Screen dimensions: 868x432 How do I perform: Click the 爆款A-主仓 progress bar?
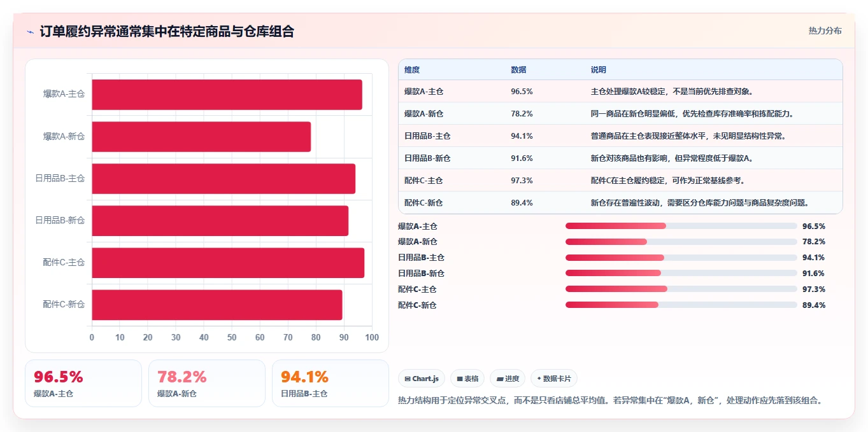(x=681, y=226)
